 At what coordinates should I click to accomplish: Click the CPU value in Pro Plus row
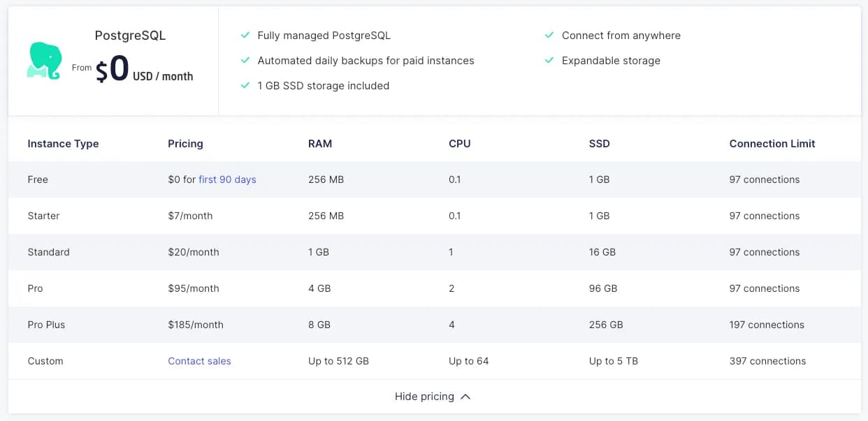coord(451,325)
